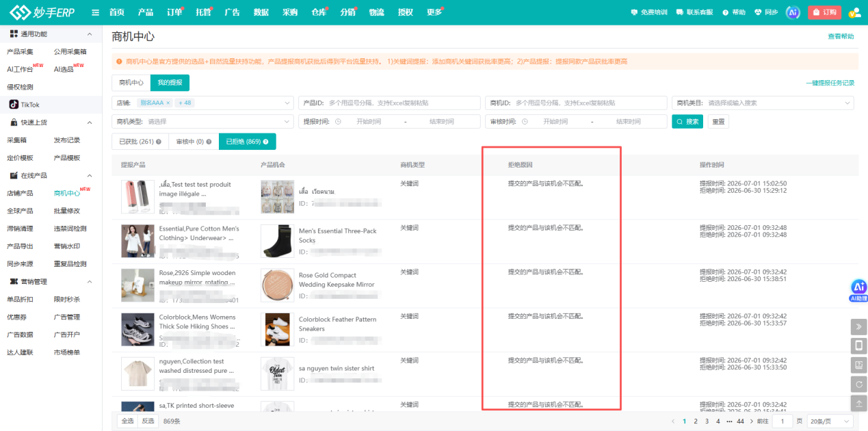Open the TikTok platform entry in sidebar

point(25,105)
